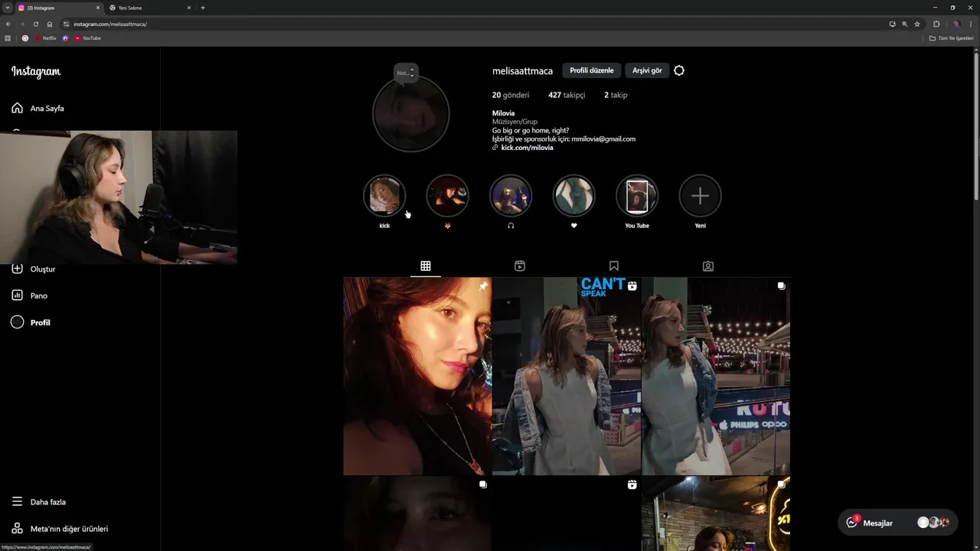Screen dimensions: 980x551
Task: Open the heart story highlight
Action: coord(573,197)
